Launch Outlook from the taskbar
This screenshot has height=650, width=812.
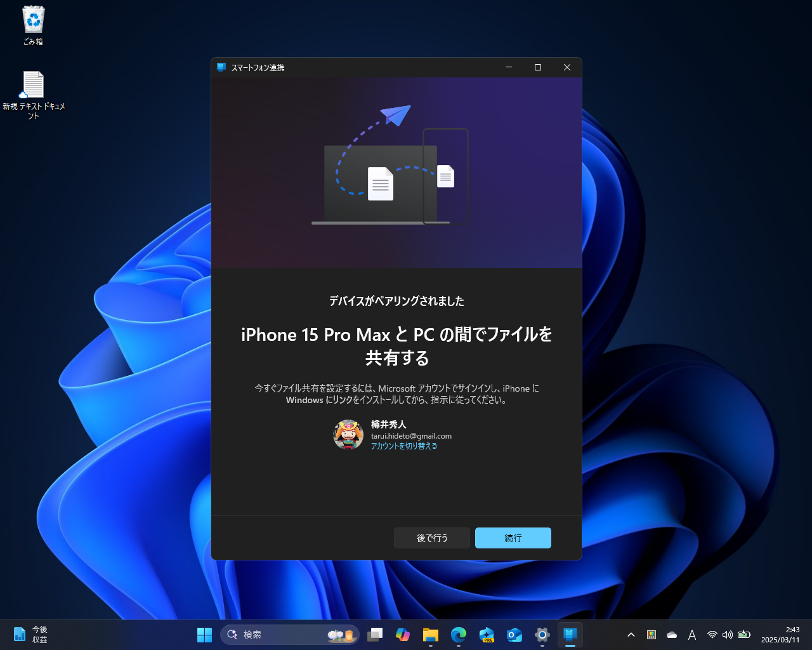(514, 634)
